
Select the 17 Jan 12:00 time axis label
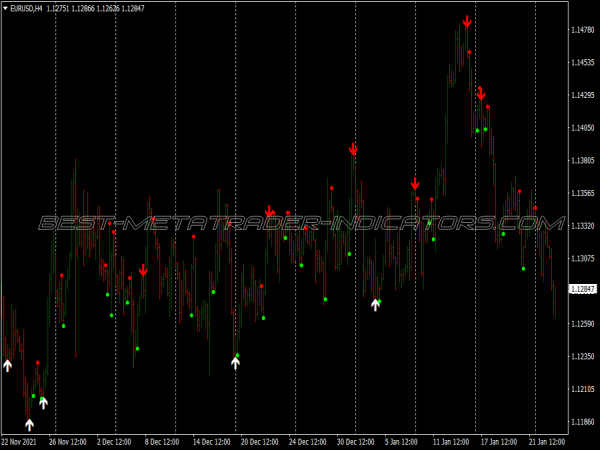pyautogui.click(x=499, y=442)
